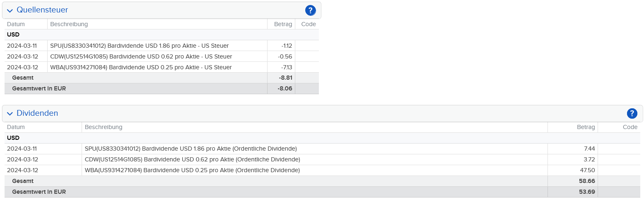Click Code column header in Dividenden table
This screenshot has width=644, height=200.
630,127
